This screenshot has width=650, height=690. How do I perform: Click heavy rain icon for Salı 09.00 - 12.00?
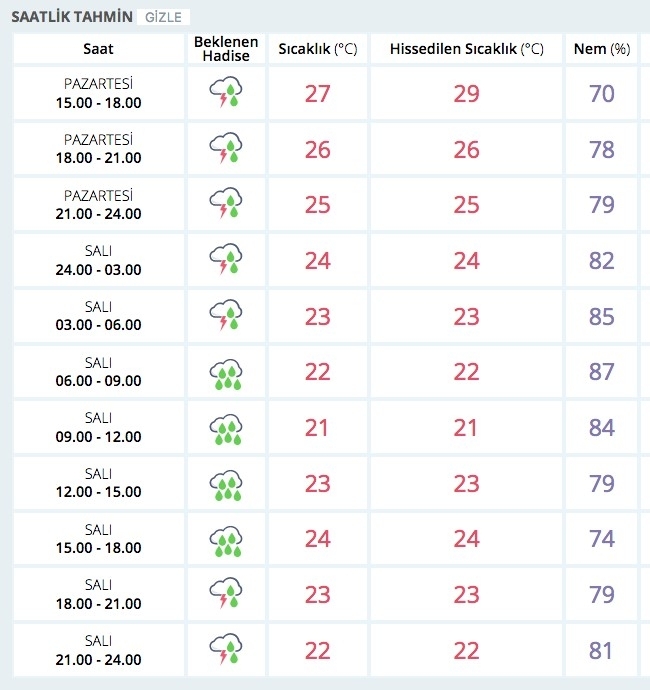point(226,428)
